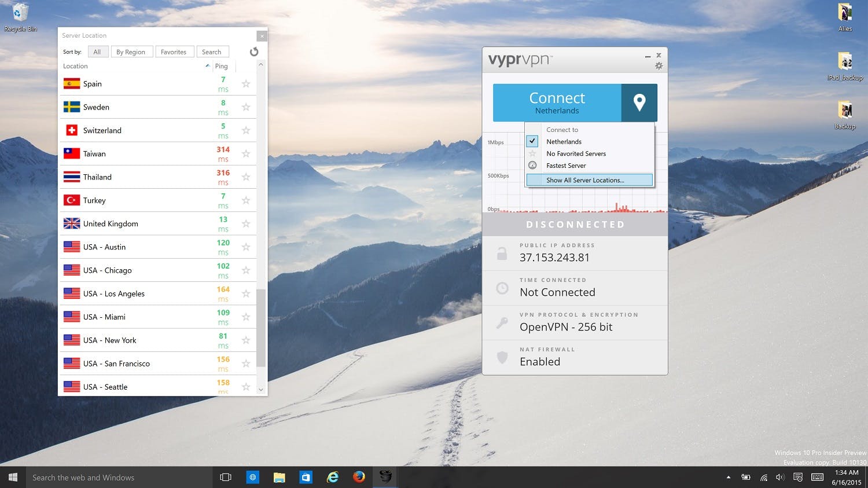The image size is (868, 488).
Task: Close the Server Location window
Action: [x=262, y=36]
